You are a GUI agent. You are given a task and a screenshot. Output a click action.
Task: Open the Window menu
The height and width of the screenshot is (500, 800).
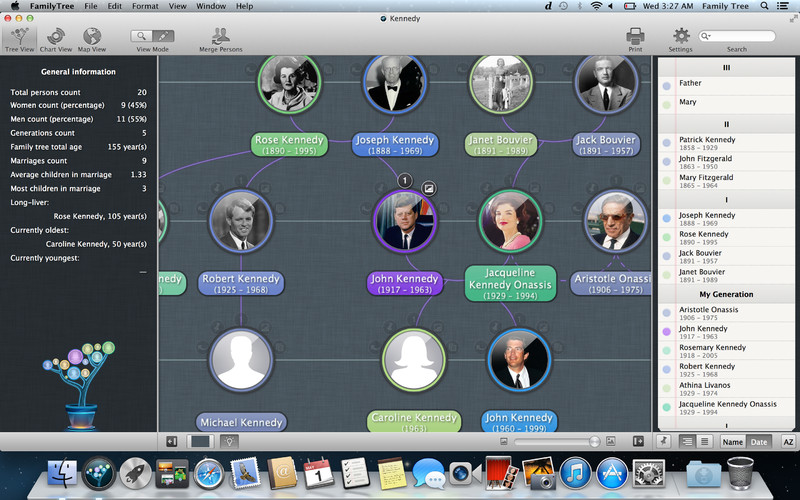[211, 6]
